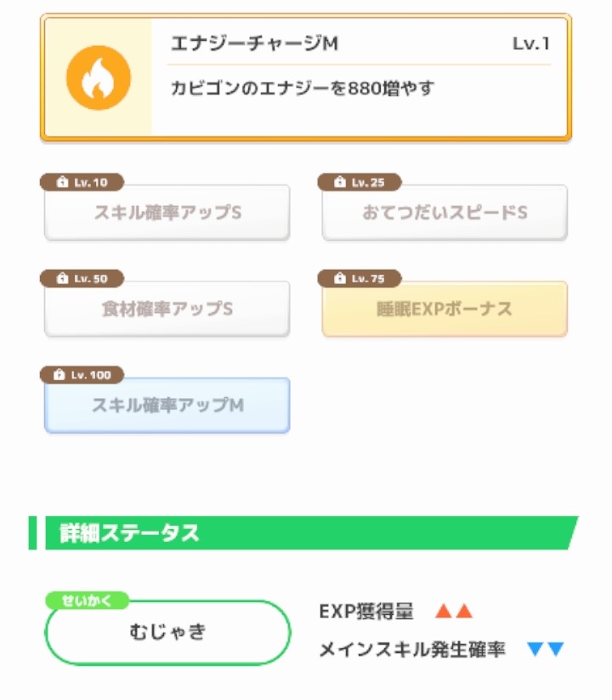This screenshot has height=700, width=612.
Task: Tap the green せいかく label tag
Action: pos(88,600)
